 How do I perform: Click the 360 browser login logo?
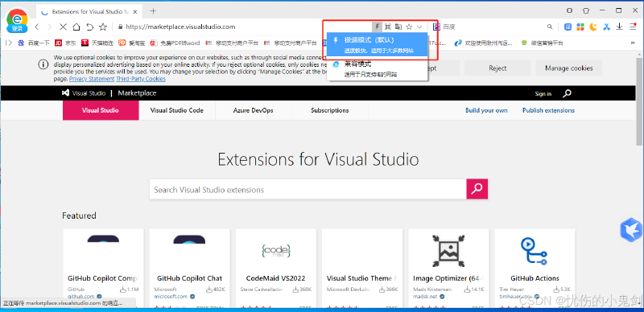point(17,21)
